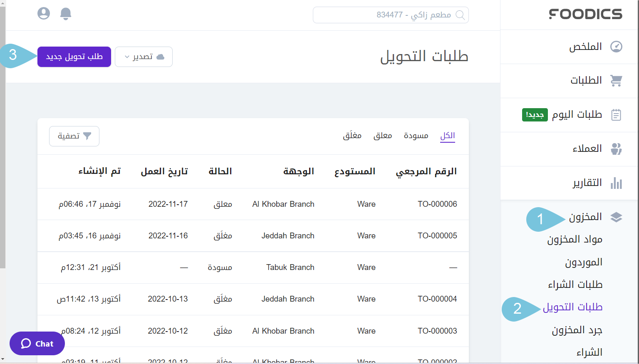Select the shopping cart الطلبات icon

click(617, 80)
